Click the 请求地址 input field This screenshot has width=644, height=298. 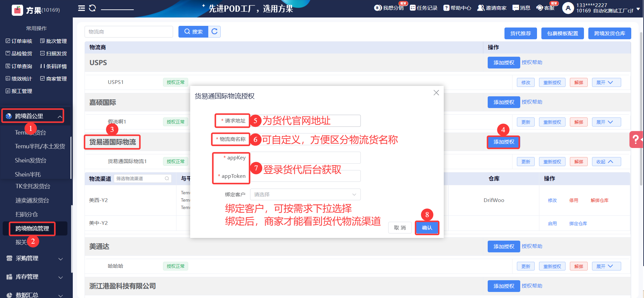[x=305, y=121]
